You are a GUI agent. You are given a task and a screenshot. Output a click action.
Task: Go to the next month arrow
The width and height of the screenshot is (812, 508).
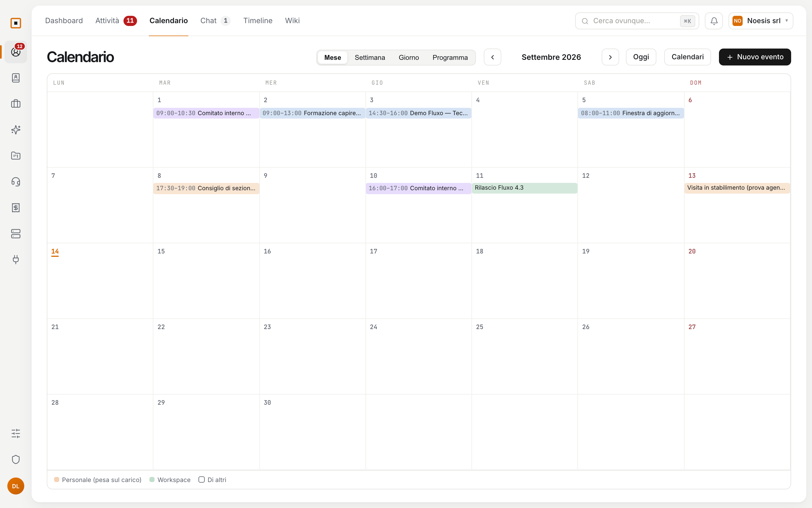[x=610, y=57]
